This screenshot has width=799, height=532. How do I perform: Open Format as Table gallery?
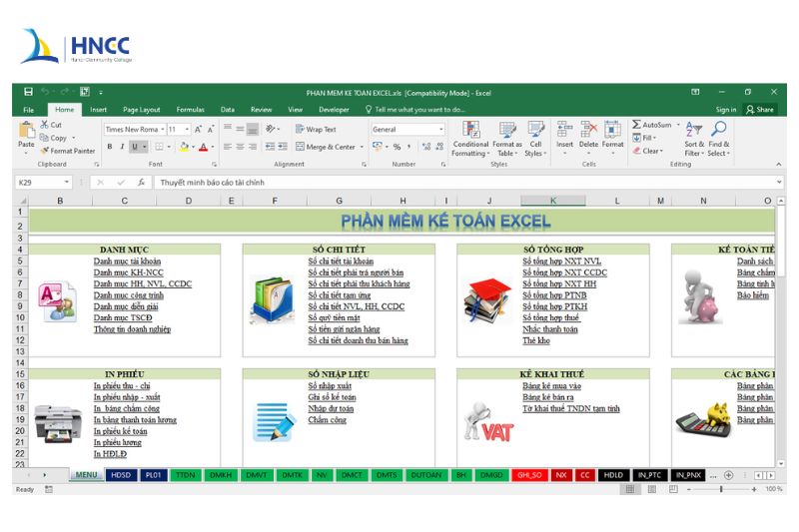point(507,139)
